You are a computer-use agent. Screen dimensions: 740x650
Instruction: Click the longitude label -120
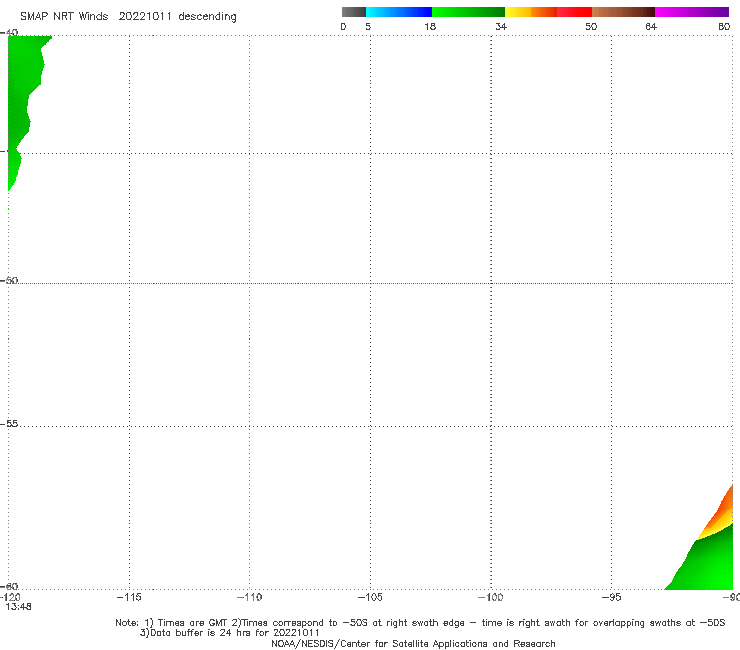pos(10,597)
